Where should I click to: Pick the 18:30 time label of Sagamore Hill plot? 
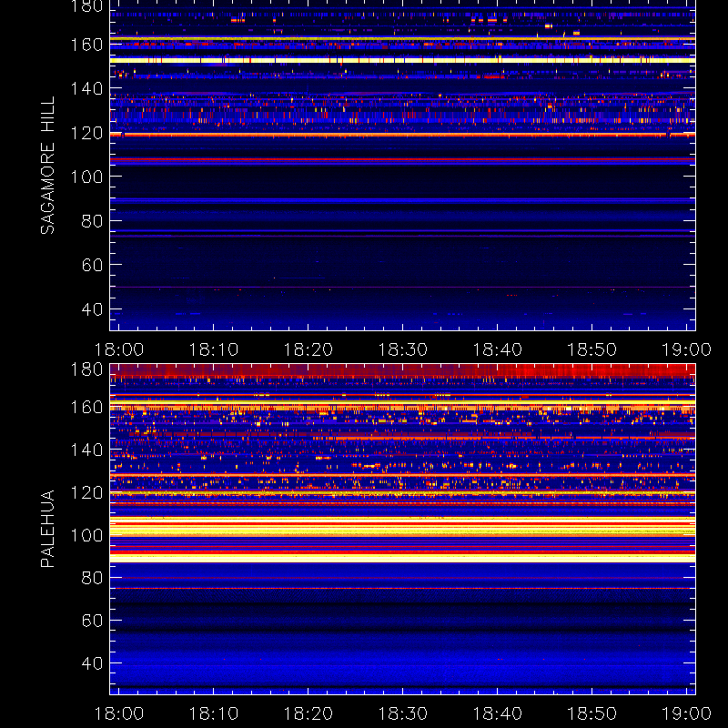point(402,349)
